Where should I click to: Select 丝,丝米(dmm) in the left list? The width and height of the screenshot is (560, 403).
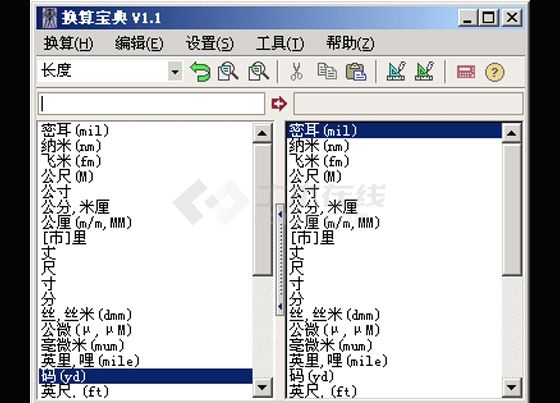[x=146, y=315]
